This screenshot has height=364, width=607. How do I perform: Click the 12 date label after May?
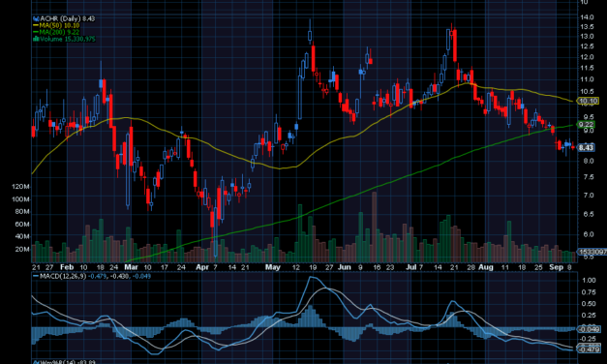point(296,267)
